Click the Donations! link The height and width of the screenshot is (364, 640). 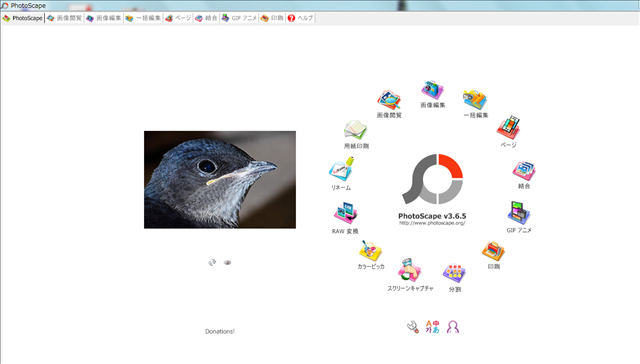(x=220, y=331)
